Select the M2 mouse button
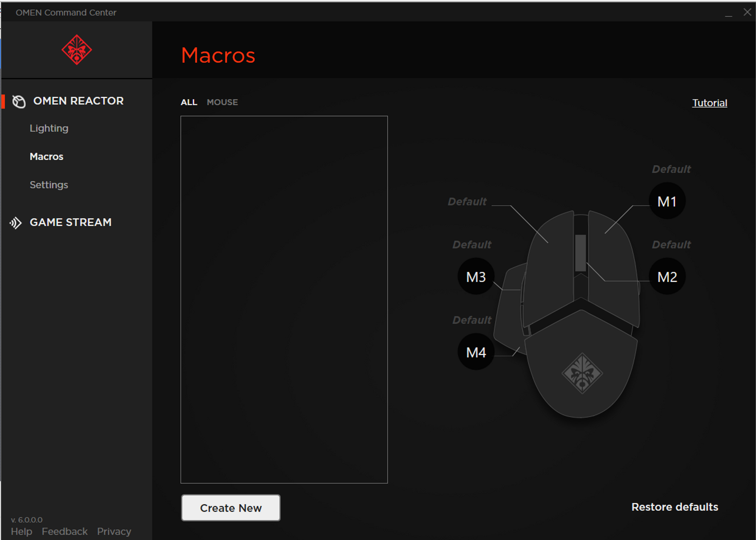The height and width of the screenshot is (540, 756). (x=667, y=277)
